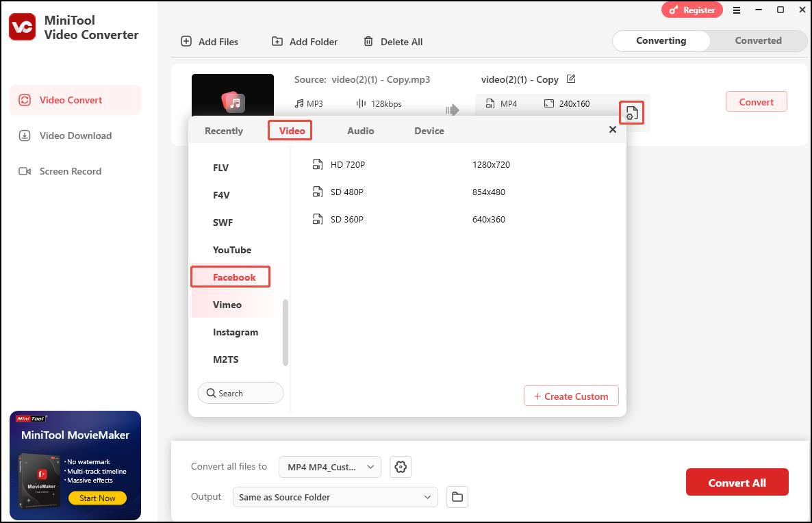Open the Video Convert sidebar section
Viewport: 812px width, 523px height.
point(75,100)
